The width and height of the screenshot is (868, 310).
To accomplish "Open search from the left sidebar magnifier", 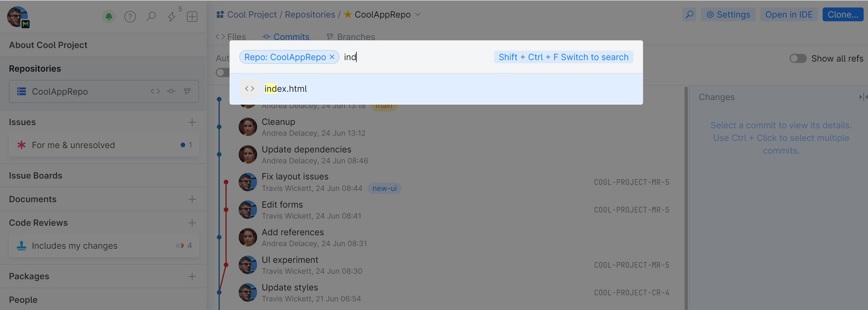I will 151,16.
